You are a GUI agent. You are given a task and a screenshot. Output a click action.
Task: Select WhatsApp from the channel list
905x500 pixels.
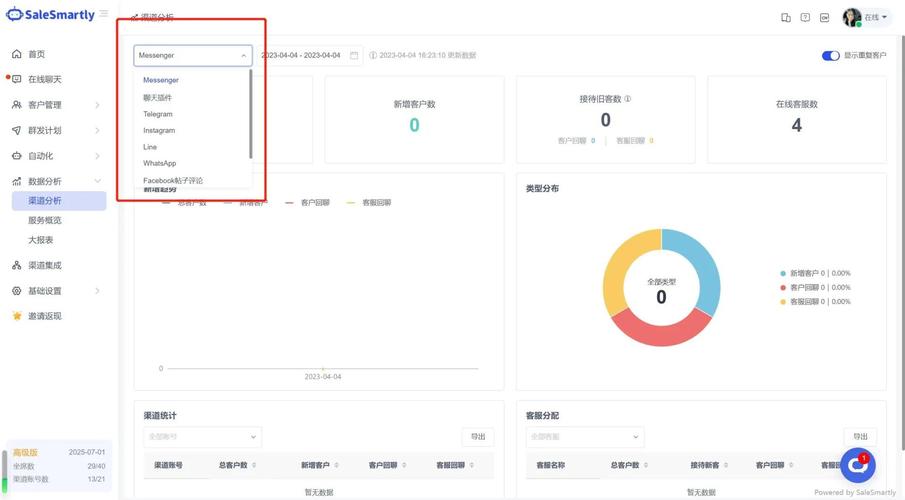159,163
